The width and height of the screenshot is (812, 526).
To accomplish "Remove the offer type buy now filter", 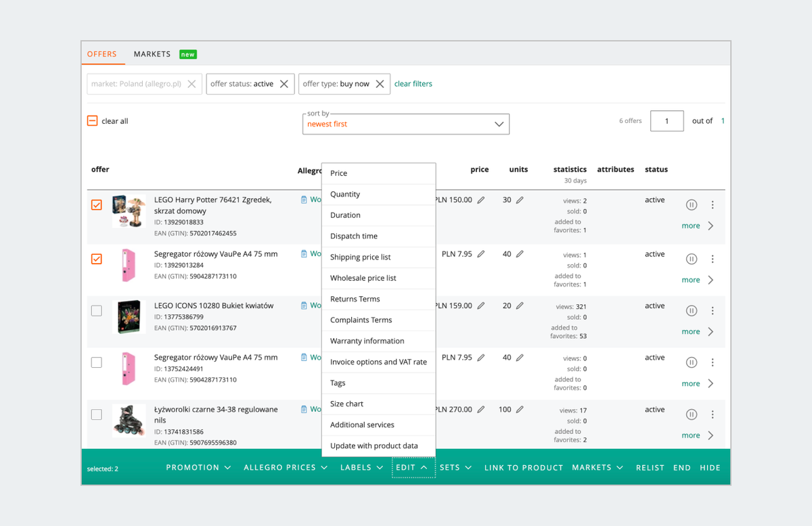I will [x=380, y=84].
